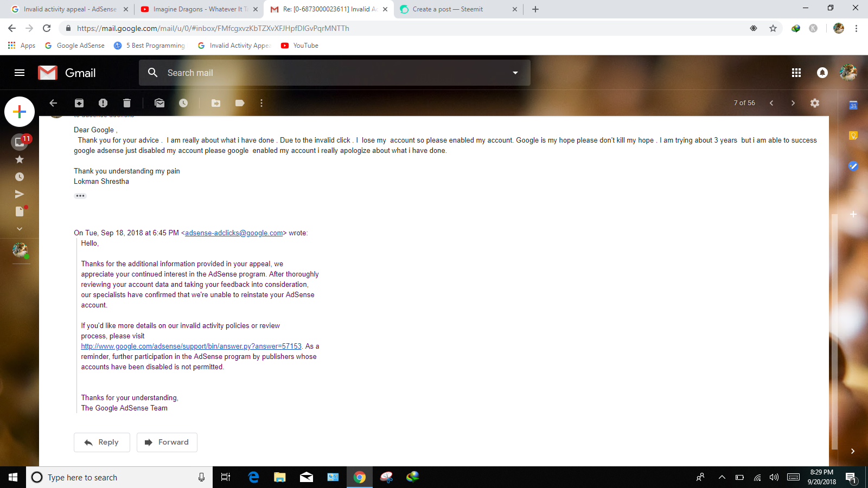The width and height of the screenshot is (868, 488).
Task: Click the Reply button
Action: (x=102, y=442)
